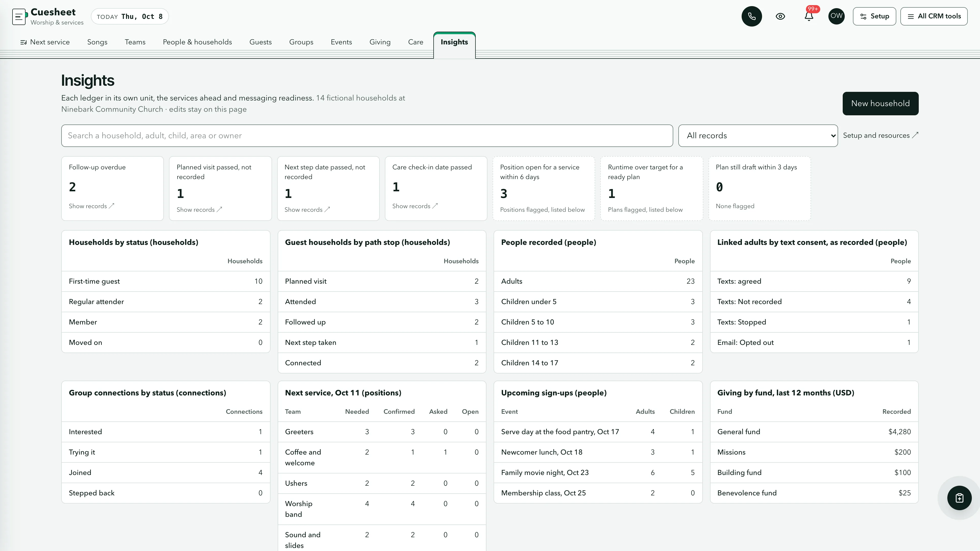980x551 pixels.
Task: Switch to the Care tab
Action: click(x=415, y=42)
